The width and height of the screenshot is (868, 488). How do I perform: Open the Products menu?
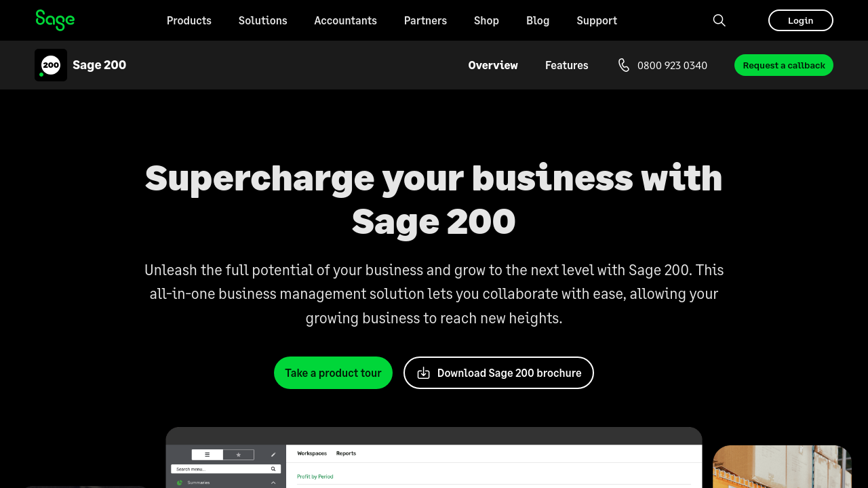pos(189,20)
